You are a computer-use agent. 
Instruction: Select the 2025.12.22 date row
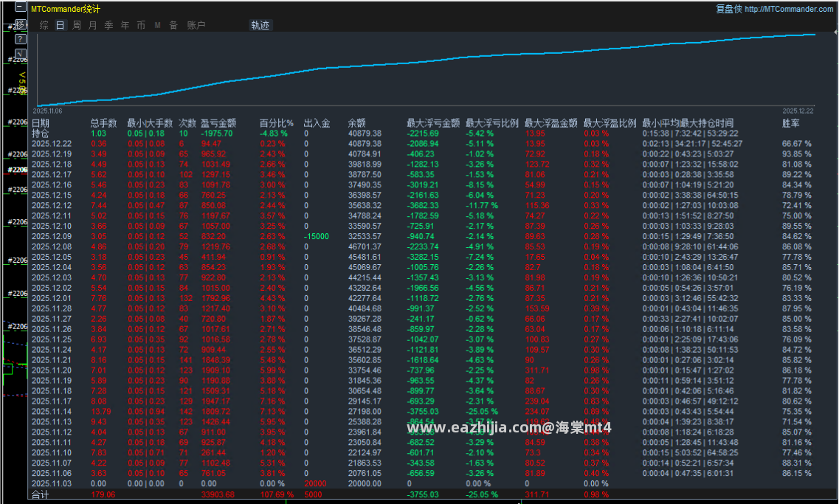(x=52, y=143)
